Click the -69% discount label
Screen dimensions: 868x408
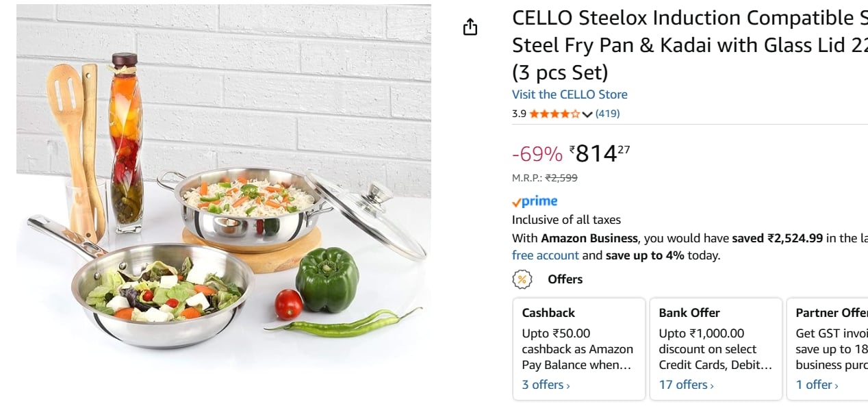[x=537, y=154]
